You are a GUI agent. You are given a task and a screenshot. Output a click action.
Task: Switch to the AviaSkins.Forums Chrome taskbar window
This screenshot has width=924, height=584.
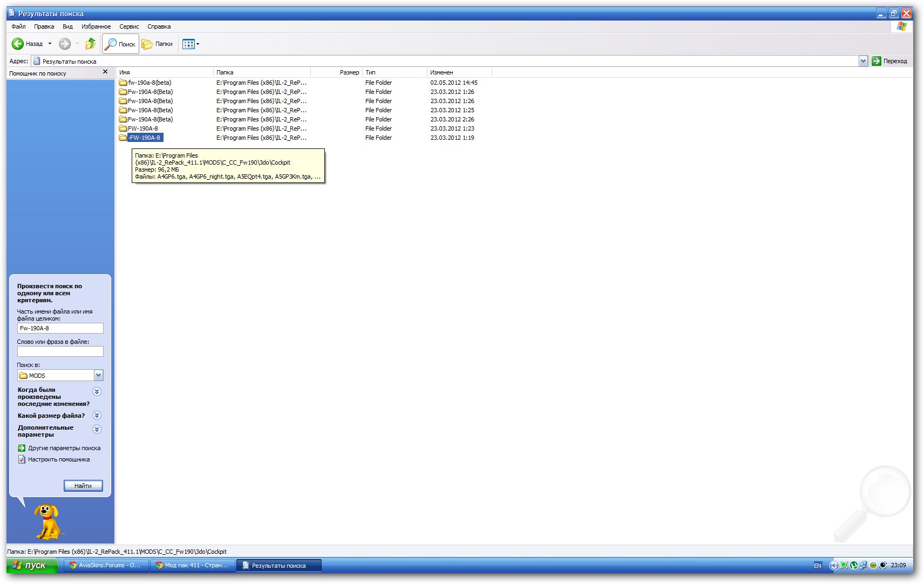point(106,565)
